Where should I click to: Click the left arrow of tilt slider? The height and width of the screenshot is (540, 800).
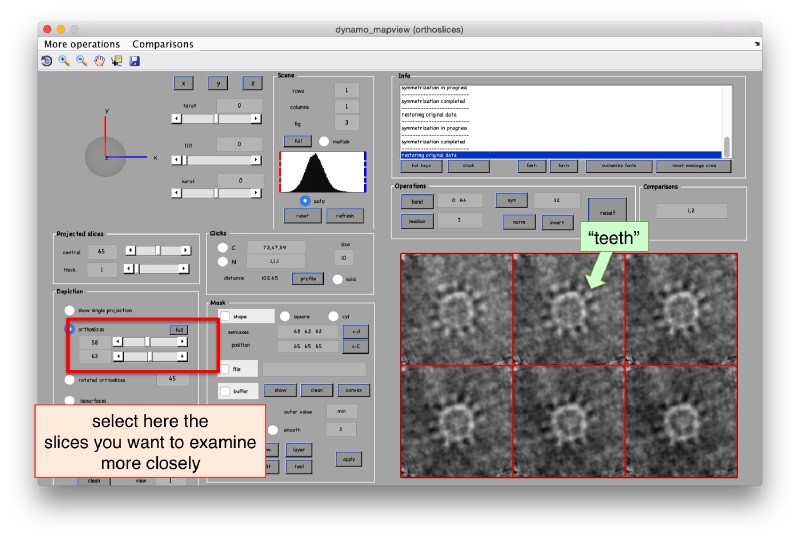tap(177, 160)
